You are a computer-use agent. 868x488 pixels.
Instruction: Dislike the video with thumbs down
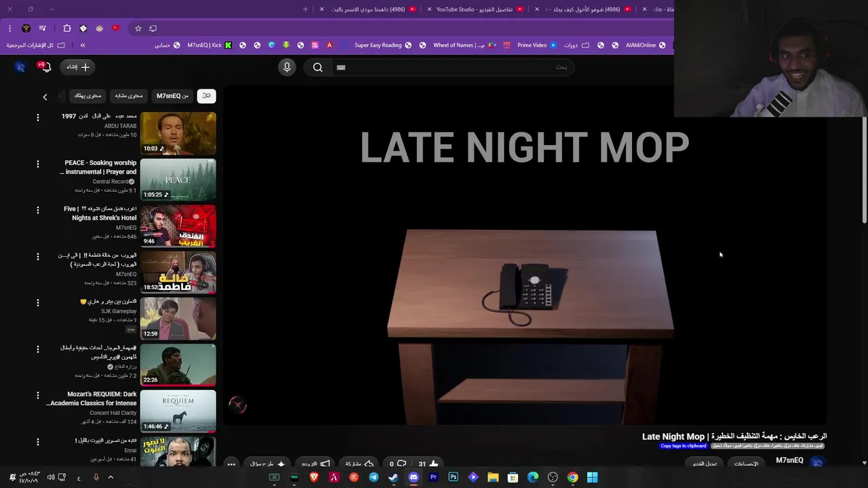pos(397,464)
